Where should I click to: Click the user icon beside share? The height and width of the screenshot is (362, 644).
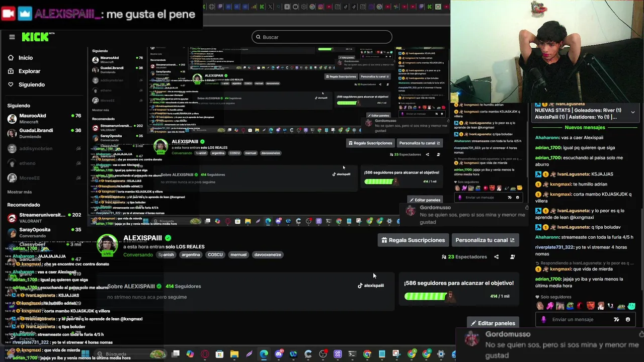(513, 257)
